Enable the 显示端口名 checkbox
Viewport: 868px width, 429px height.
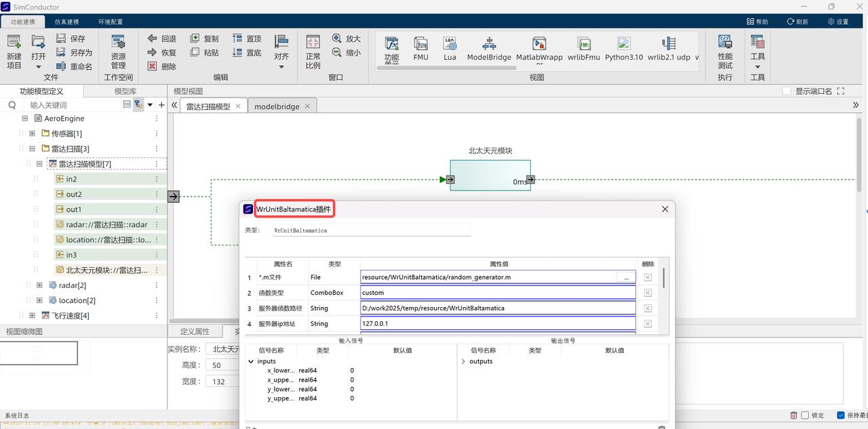click(x=787, y=91)
